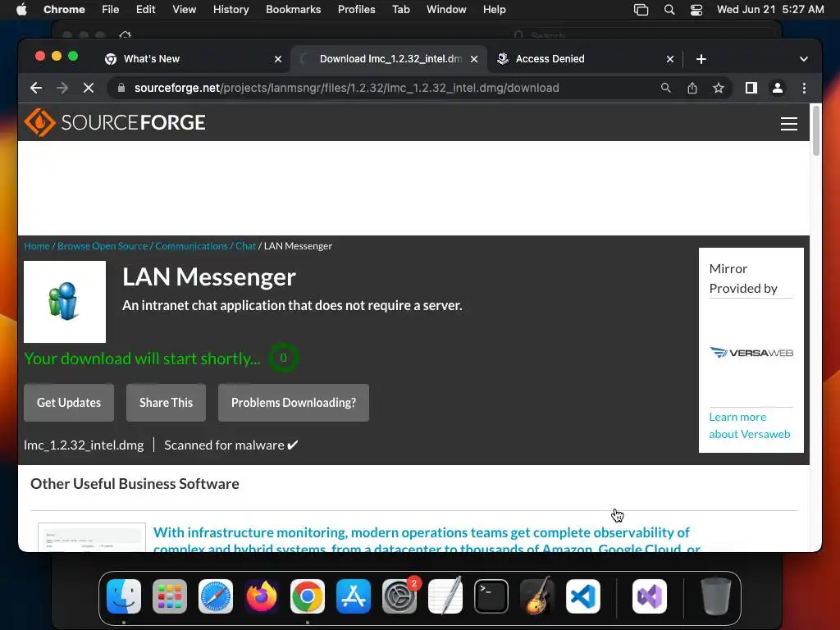The width and height of the screenshot is (840, 630).
Task: Open the SourceForge hamburger menu
Action: coord(788,124)
